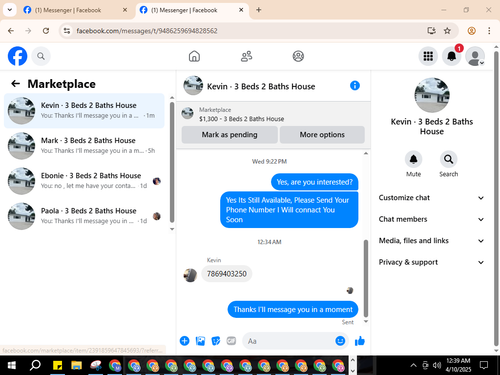The height and width of the screenshot is (375, 500).
Task: Click Mark as pending
Action: coord(229,135)
